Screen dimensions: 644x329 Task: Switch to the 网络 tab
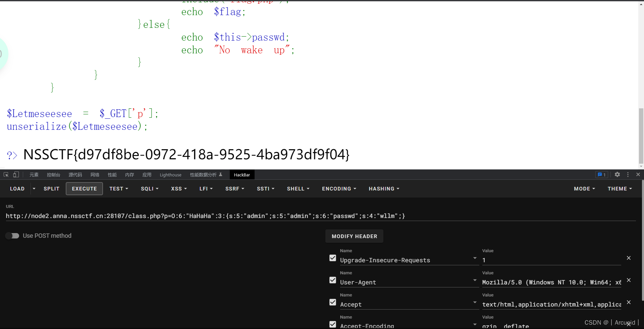(x=95, y=175)
